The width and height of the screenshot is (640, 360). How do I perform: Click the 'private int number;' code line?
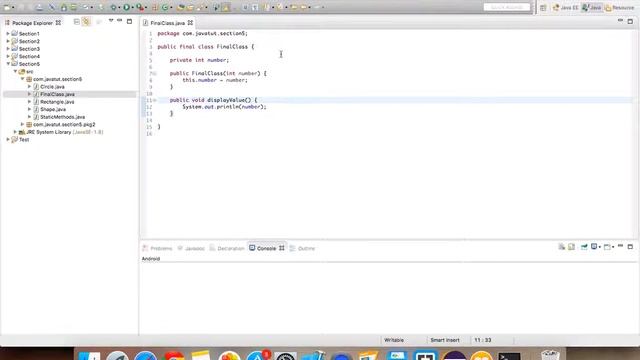point(200,60)
